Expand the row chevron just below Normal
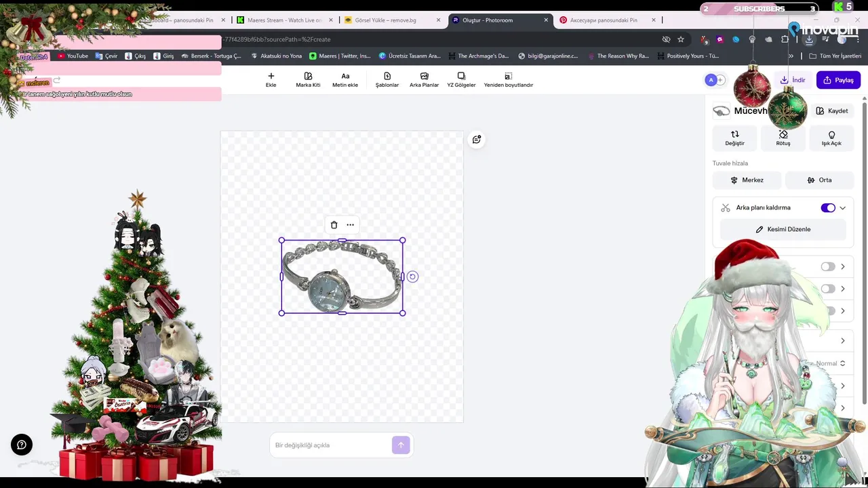The height and width of the screenshot is (488, 868). pyautogui.click(x=843, y=386)
